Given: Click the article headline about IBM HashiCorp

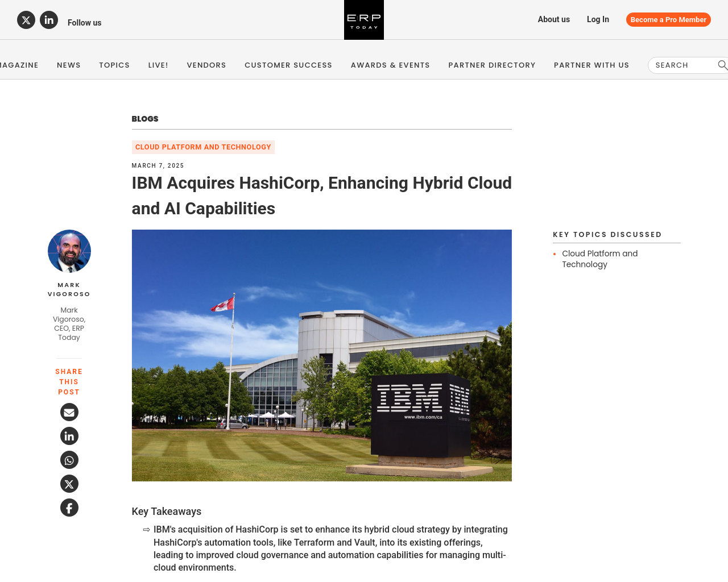Looking at the screenshot, I should pyautogui.click(x=322, y=196).
